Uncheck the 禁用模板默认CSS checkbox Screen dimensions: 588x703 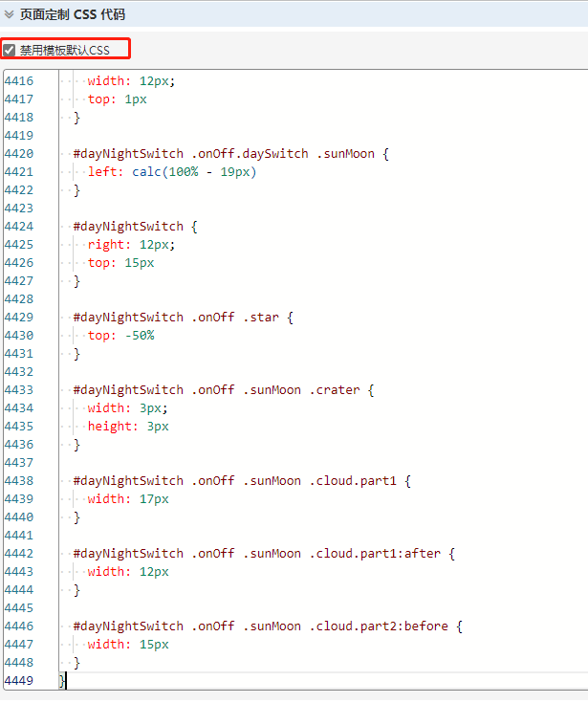9,50
